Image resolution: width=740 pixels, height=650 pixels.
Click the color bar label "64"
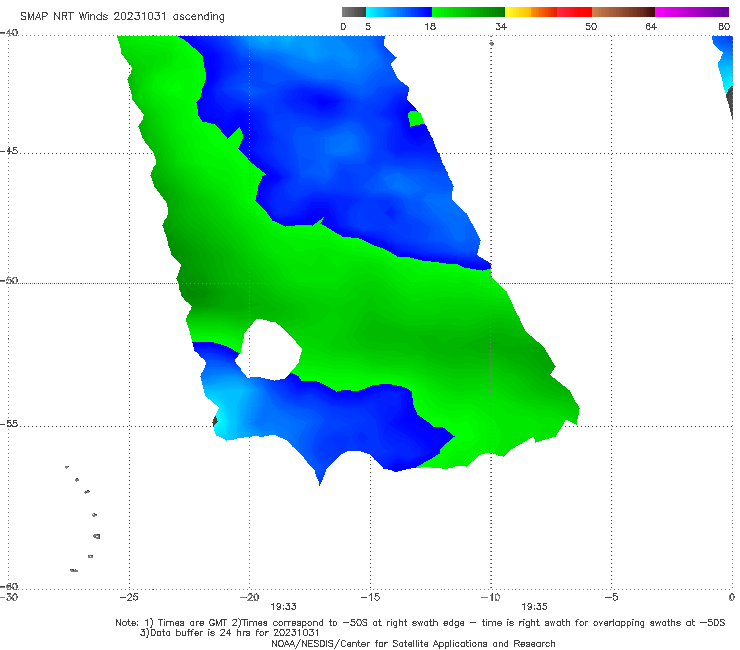(x=651, y=26)
